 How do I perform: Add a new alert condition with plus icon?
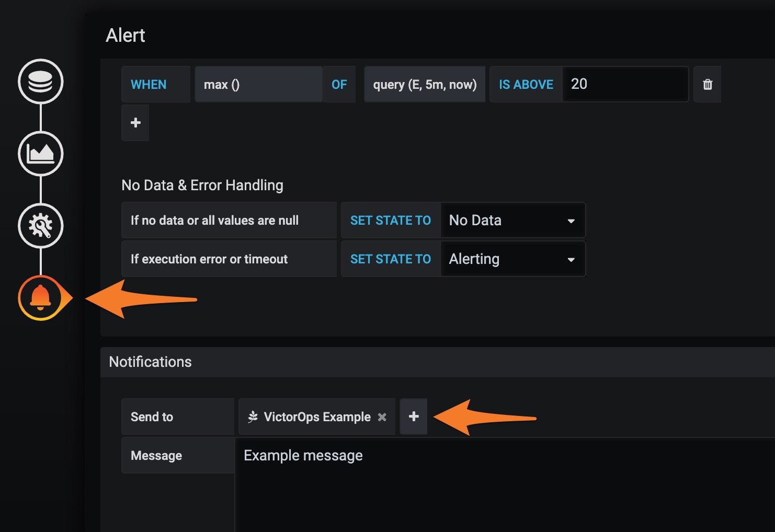pos(135,123)
